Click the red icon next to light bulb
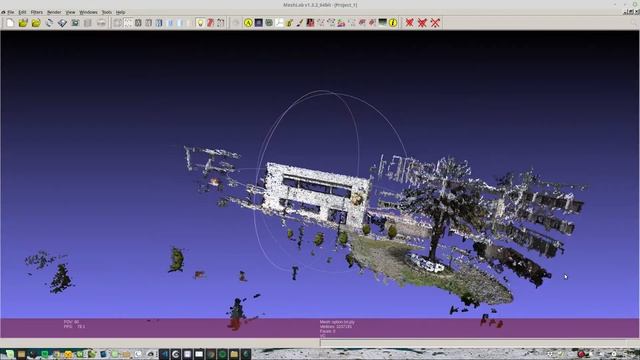This screenshot has height=360, width=640. 211,23
